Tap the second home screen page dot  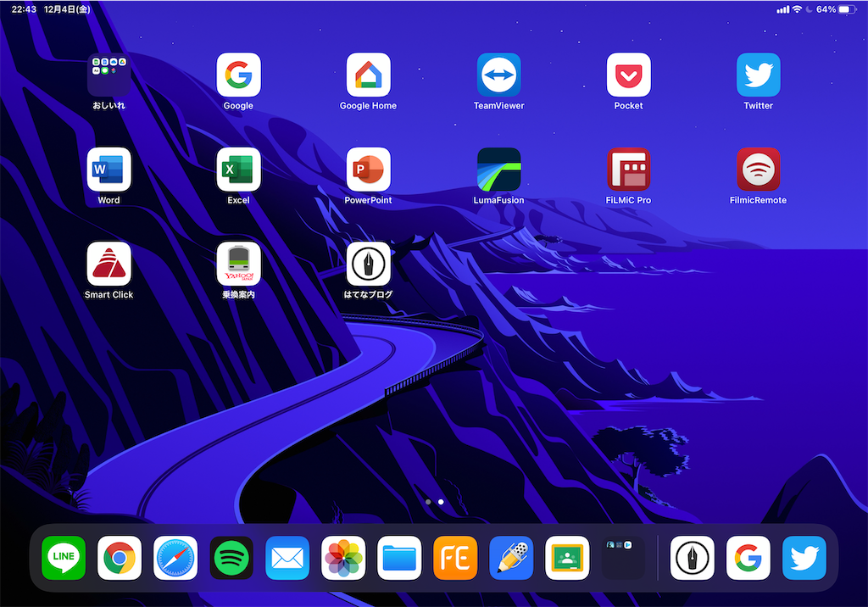click(441, 502)
